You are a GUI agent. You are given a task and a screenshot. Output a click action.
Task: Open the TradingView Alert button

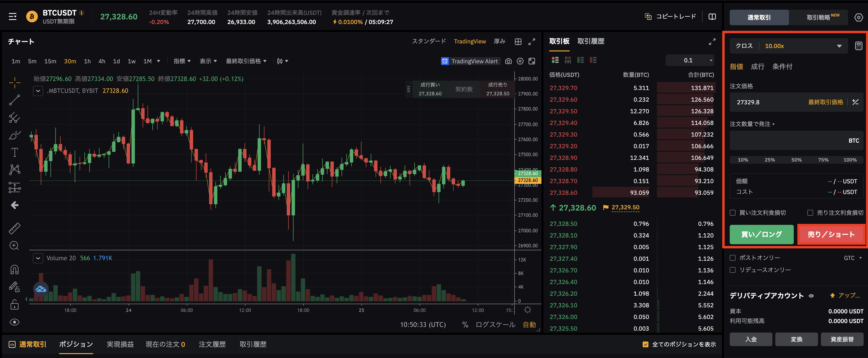470,61
